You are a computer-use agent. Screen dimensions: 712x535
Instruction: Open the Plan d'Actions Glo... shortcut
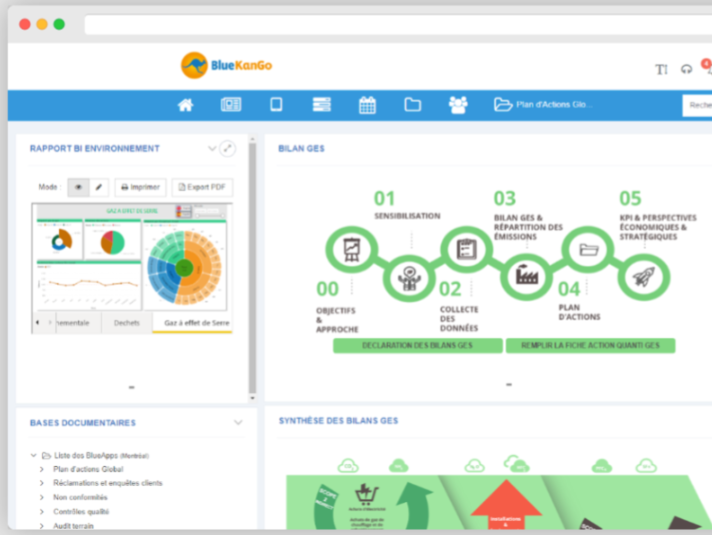(544, 104)
